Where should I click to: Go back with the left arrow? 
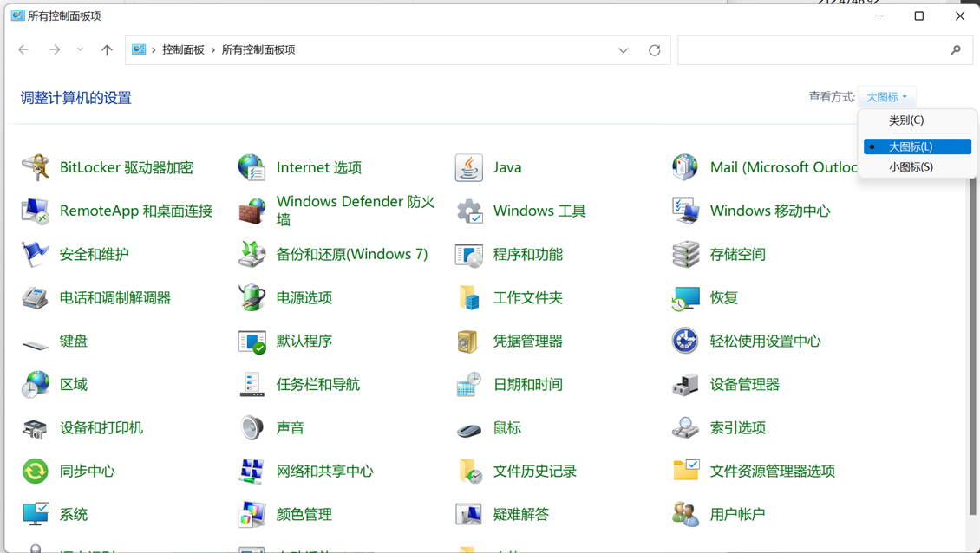pos(23,49)
